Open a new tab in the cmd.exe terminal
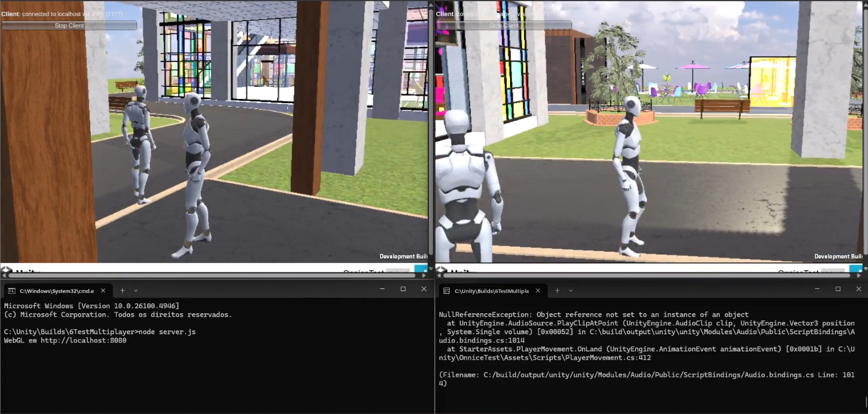 [122, 291]
